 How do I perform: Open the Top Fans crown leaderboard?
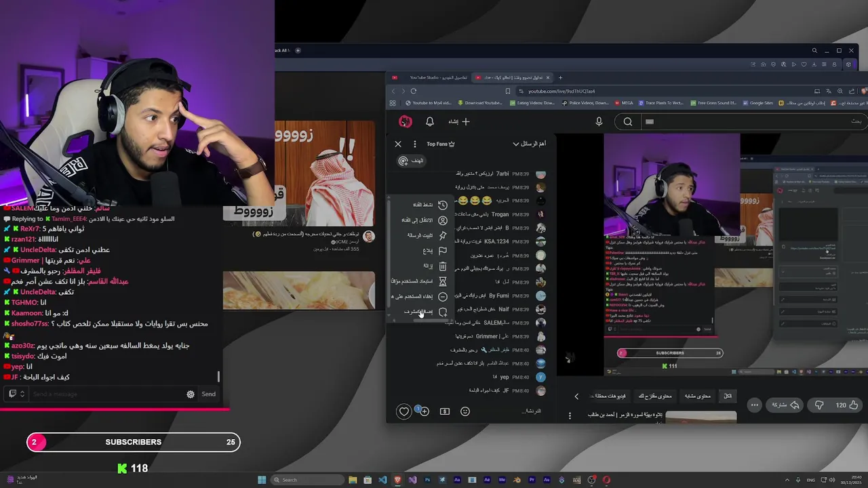click(x=441, y=144)
